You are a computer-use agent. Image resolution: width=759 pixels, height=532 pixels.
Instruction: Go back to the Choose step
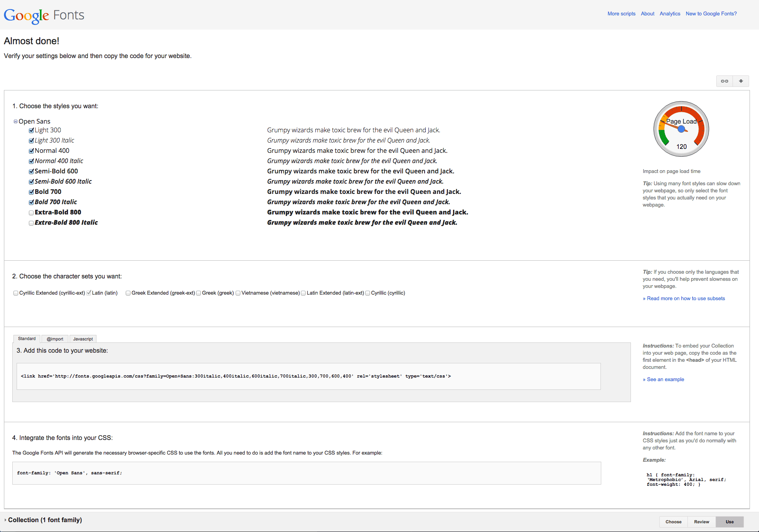673,522
